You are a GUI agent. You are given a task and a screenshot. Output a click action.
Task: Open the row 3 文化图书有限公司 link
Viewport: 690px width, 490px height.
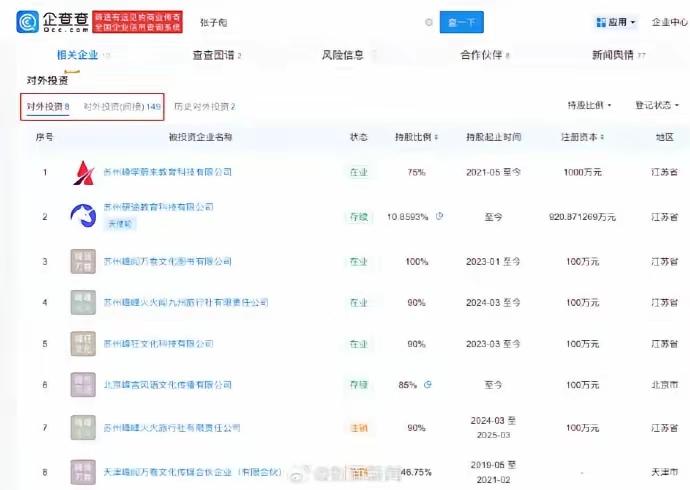167,261
